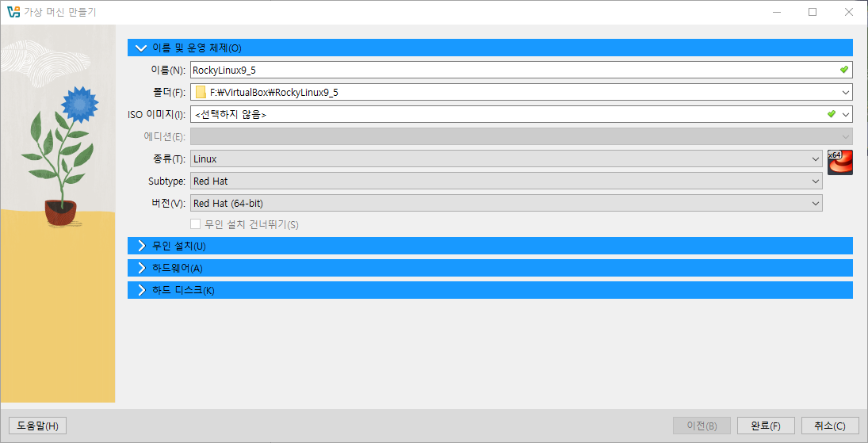Click the F:₩VirtualBox₩RockyLinux9_5 folder path text
Image resolution: width=868 pixels, height=443 pixels.
click(274, 93)
